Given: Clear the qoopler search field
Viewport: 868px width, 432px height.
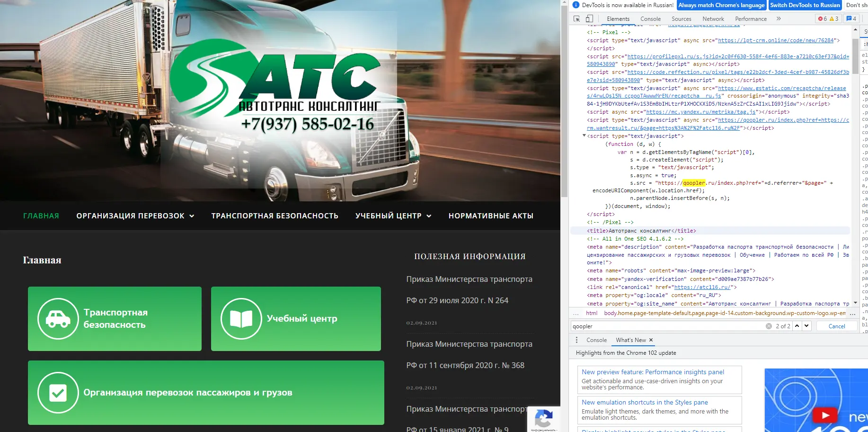Looking at the screenshot, I should tap(769, 326).
